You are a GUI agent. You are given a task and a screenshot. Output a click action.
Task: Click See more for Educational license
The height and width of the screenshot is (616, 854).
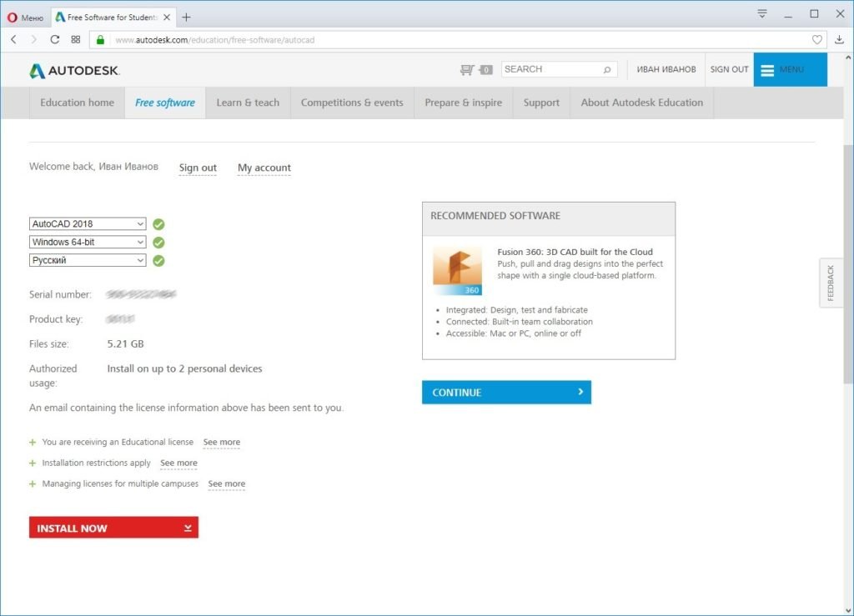point(222,443)
